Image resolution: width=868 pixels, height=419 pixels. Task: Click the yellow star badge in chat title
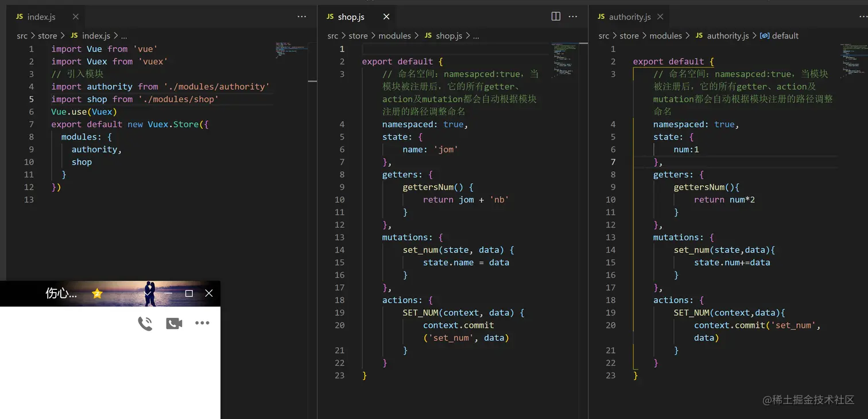(x=97, y=294)
